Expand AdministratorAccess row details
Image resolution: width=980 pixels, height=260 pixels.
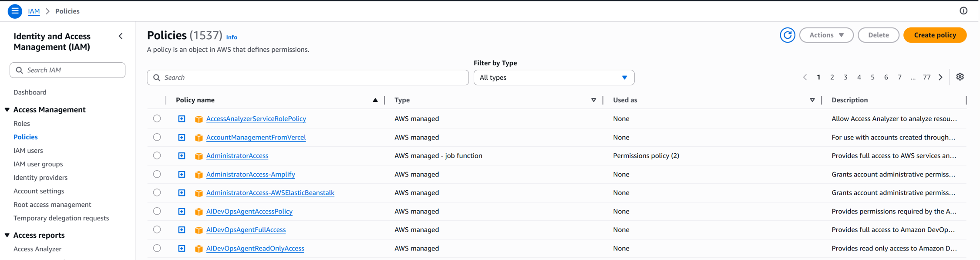click(x=182, y=156)
